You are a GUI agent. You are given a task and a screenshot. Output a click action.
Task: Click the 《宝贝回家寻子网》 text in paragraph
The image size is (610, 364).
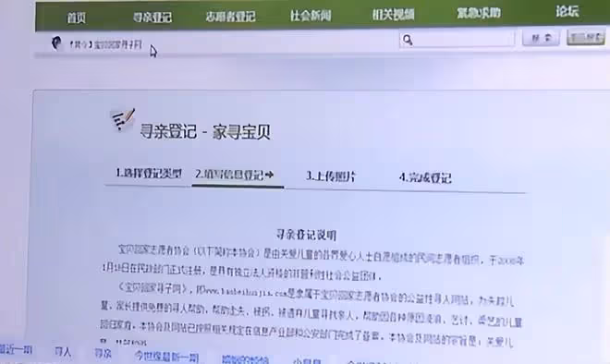153,288
